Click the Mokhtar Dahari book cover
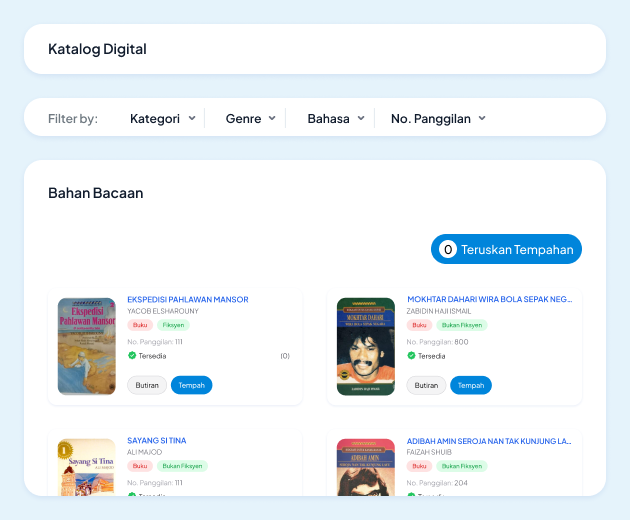The width and height of the screenshot is (630, 520). 366,346
